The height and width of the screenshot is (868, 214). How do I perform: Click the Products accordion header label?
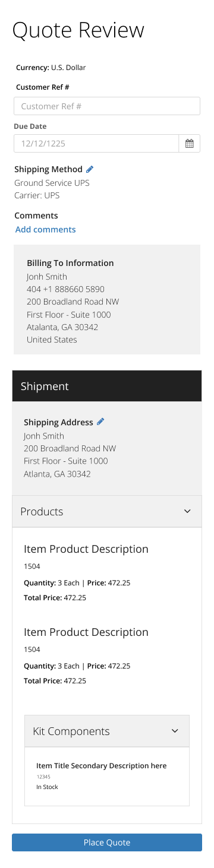[42, 511]
